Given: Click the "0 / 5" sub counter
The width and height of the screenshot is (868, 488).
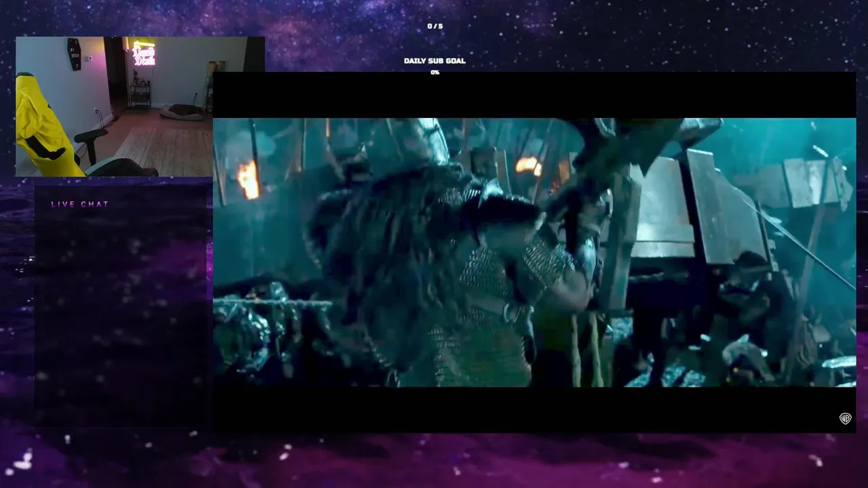Looking at the screenshot, I should (435, 26).
